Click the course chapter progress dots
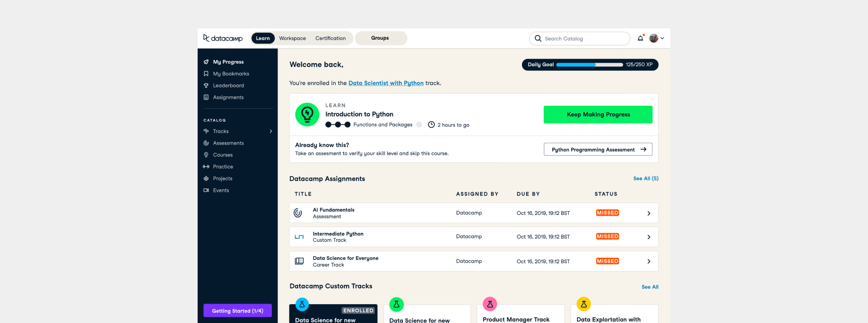Viewport: 868px width, 323px height. pos(338,125)
